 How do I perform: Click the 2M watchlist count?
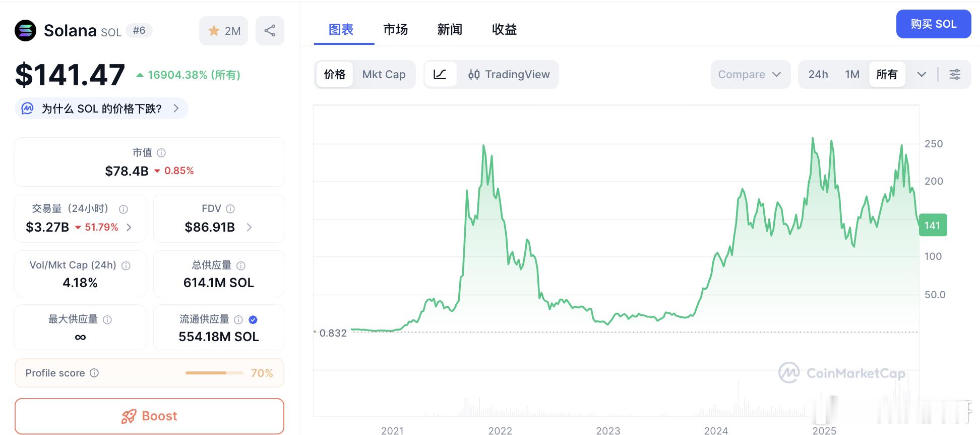[x=232, y=31]
